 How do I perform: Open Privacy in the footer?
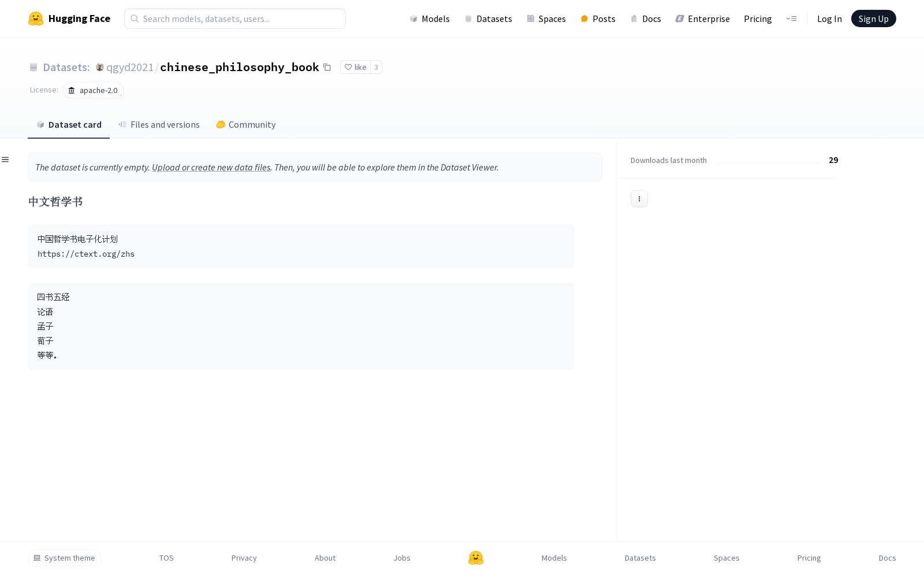click(x=244, y=558)
